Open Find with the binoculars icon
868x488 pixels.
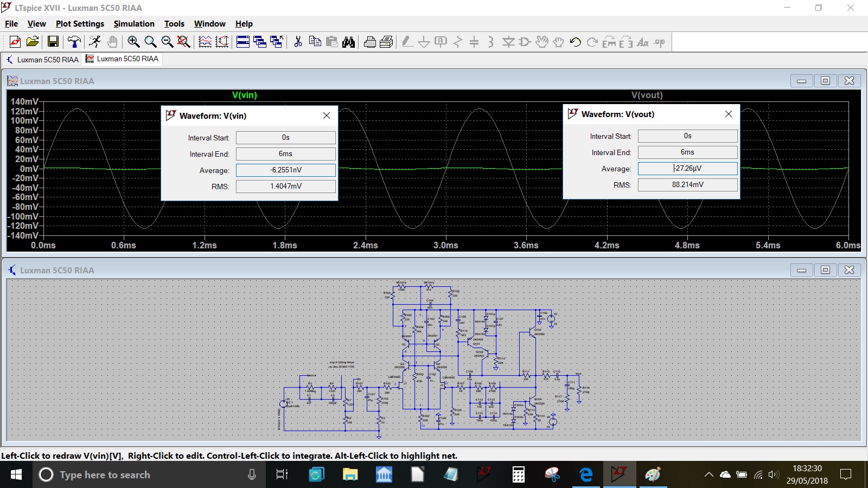click(349, 42)
